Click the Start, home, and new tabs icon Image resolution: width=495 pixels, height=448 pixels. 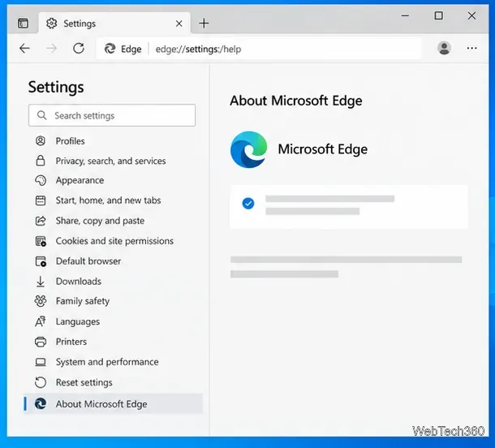coord(41,200)
